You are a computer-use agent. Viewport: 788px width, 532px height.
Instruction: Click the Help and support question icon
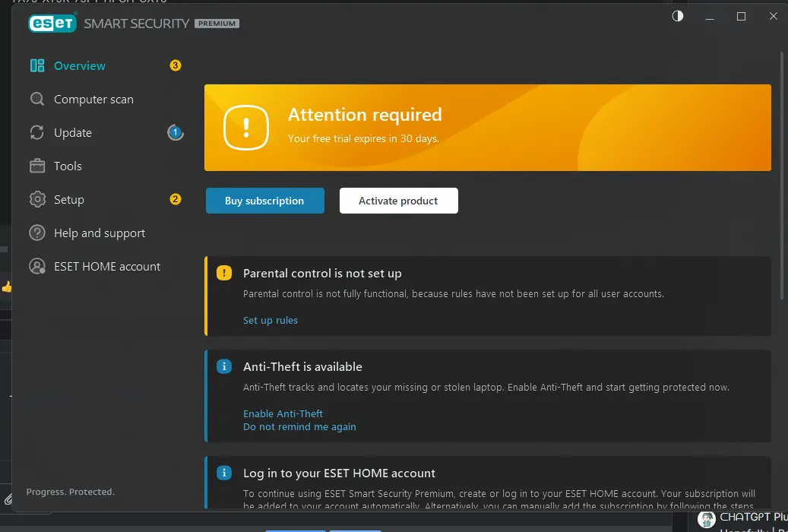tap(37, 233)
